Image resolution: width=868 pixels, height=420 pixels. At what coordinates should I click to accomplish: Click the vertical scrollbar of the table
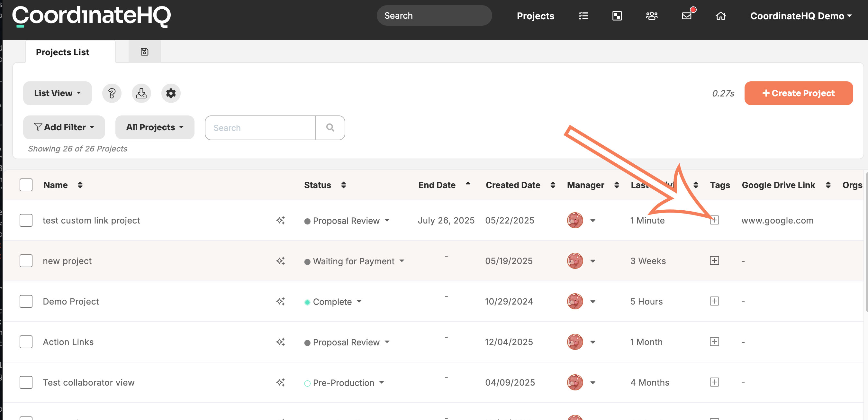coord(866,243)
